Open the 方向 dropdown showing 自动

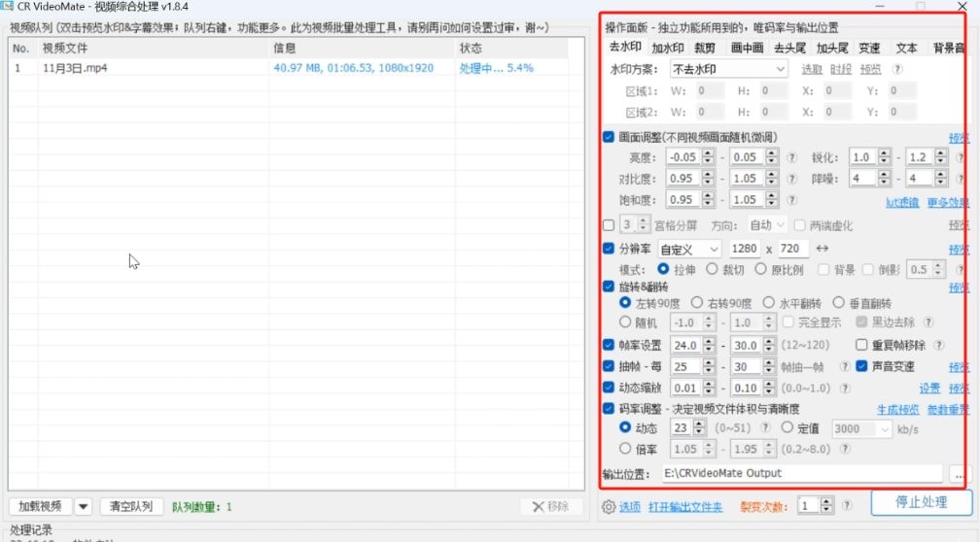[767, 225]
